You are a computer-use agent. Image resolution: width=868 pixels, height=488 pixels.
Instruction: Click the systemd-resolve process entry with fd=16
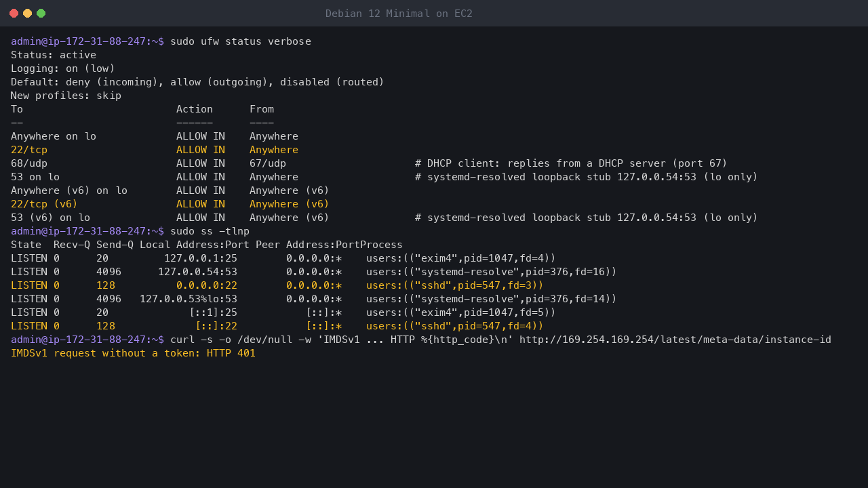coord(492,272)
